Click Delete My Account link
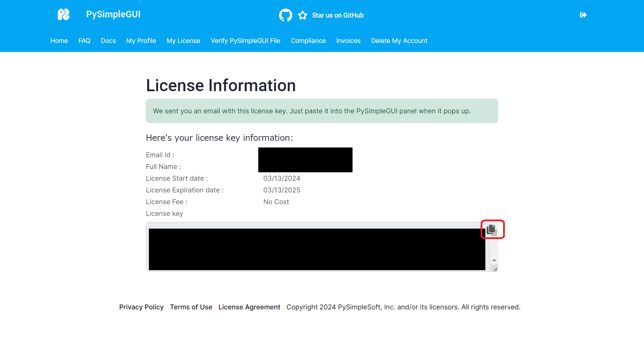The image size is (644, 362). [399, 41]
